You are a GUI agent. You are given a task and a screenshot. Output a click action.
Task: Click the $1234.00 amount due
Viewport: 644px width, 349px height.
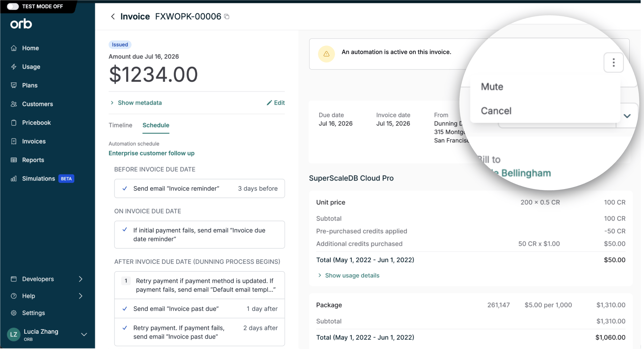(153, 75)
